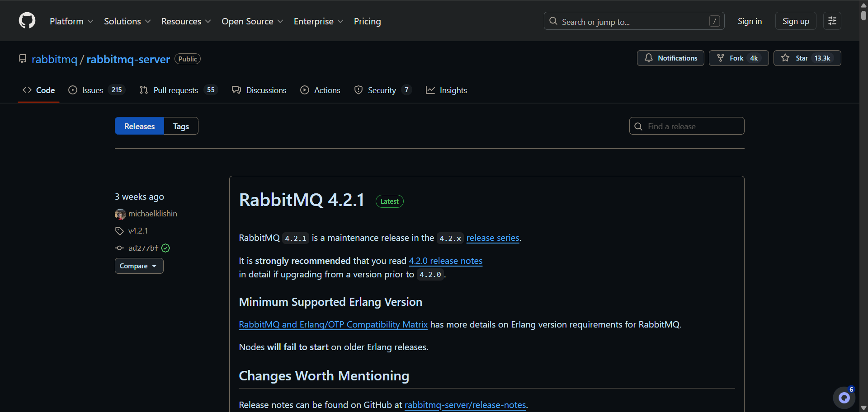Image resolution: width=868 pixels, height=412 pixels.
Task: Click the pull request icon
Action: tap(144, 90)
